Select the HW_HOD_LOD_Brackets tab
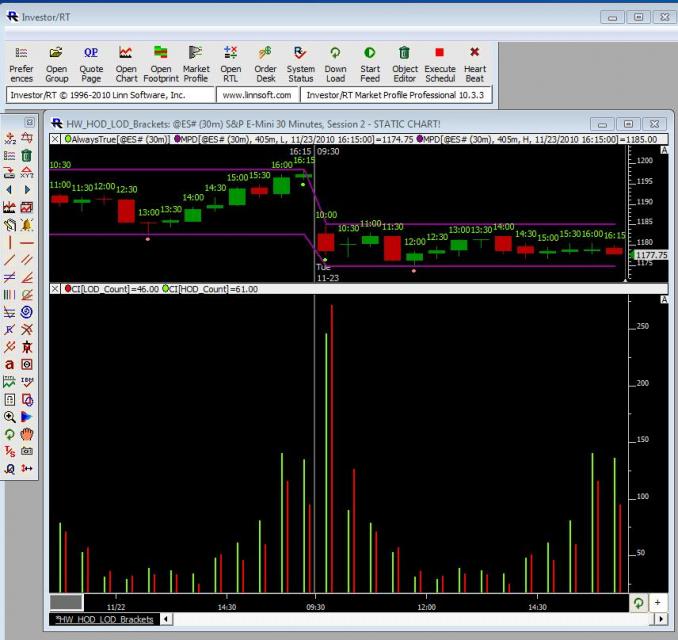This screenshot has width=678, height=640. (102, 620)
